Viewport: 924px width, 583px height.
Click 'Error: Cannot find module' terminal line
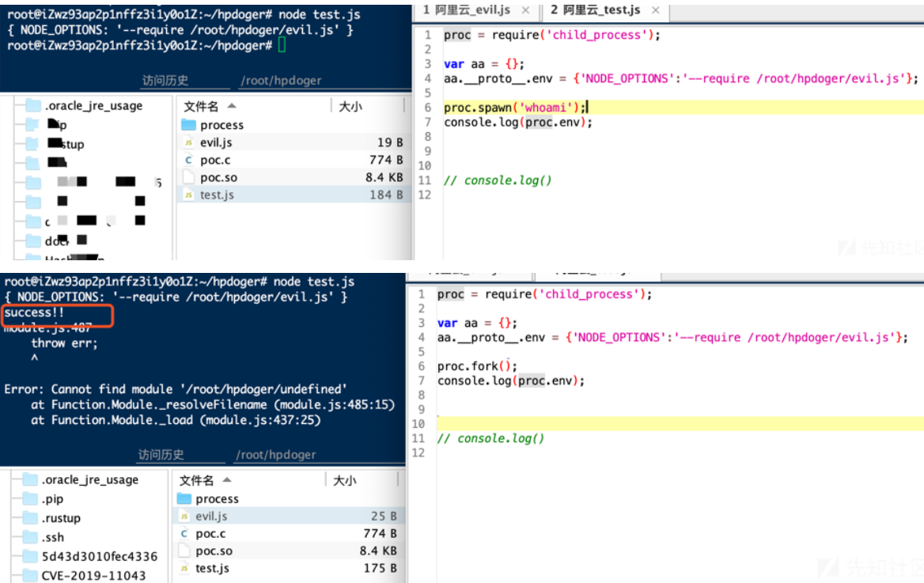176,389
